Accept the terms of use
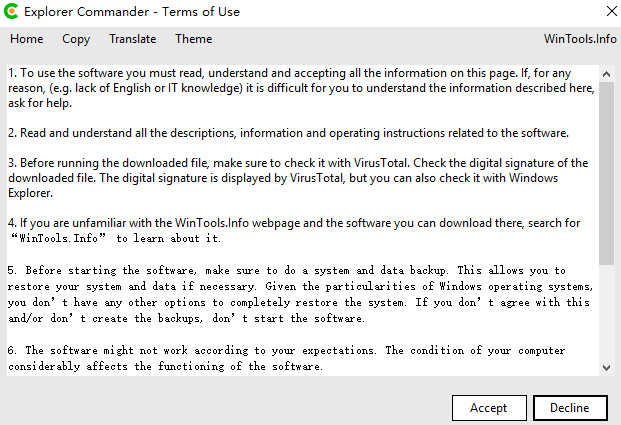The image size is (621, 425). (x=489, y=408)
